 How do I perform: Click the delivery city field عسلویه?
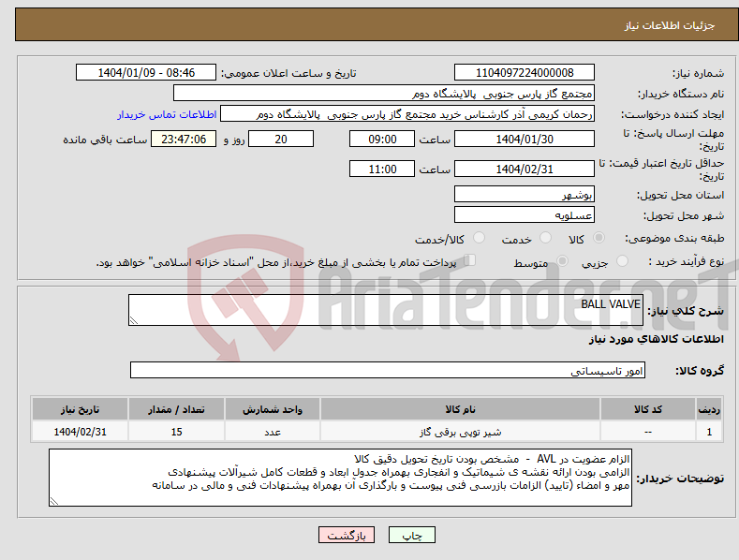pos(525,215)
